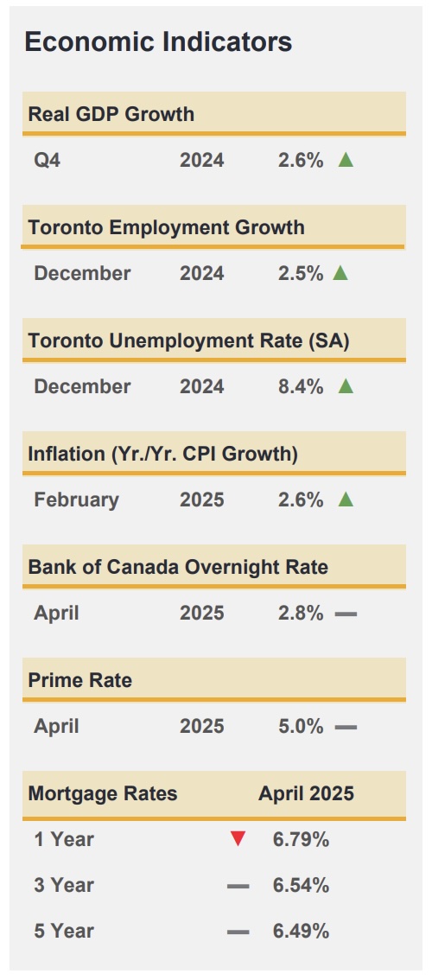Click gray dash beside Overnight Rate 2.8%

click(x=346, y=614)
